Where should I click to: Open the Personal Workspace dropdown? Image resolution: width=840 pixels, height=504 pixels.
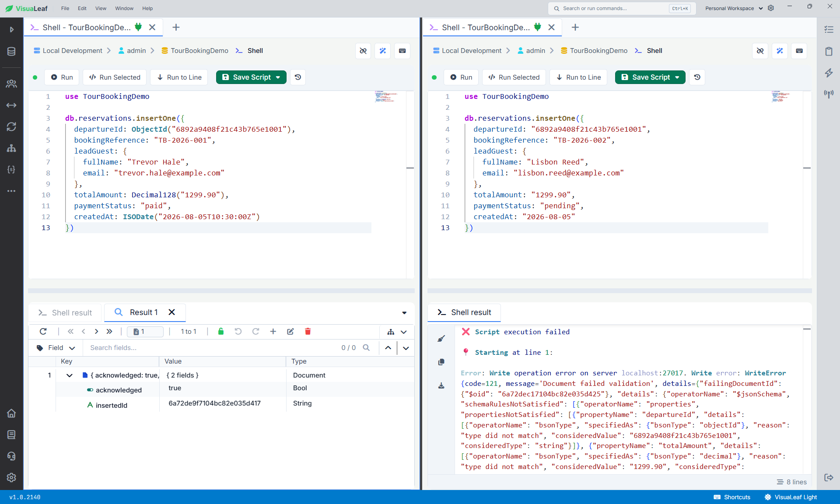734,8
